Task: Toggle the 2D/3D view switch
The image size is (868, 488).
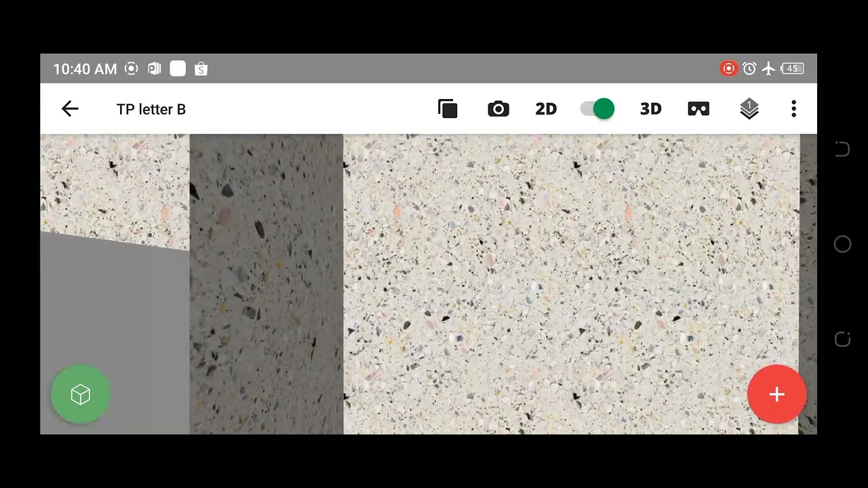Action: point(597,109)
